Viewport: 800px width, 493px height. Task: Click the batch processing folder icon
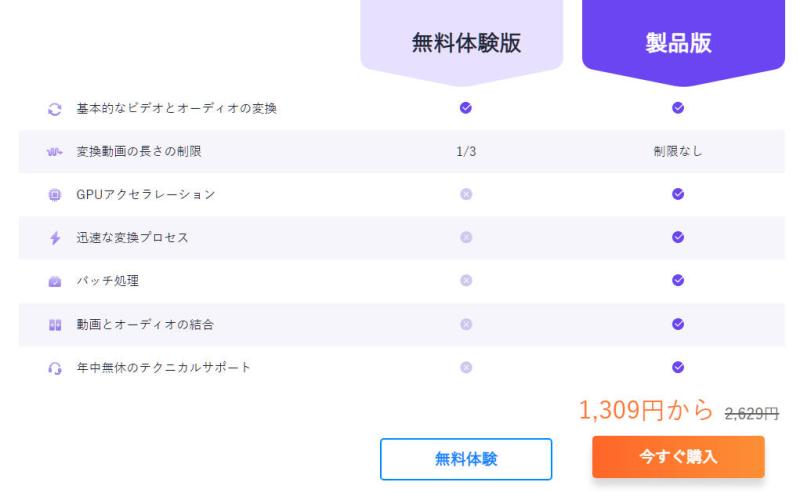(55, 282)
